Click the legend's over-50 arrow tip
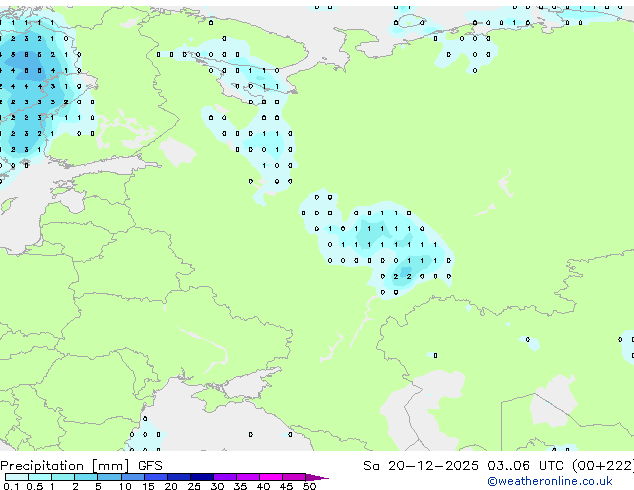The image size is (634, 490). point(317,477)
